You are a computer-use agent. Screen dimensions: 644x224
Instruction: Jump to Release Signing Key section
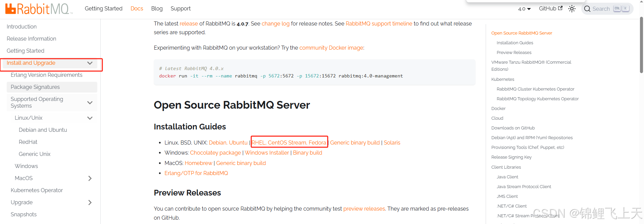click(x=512, y=157)
